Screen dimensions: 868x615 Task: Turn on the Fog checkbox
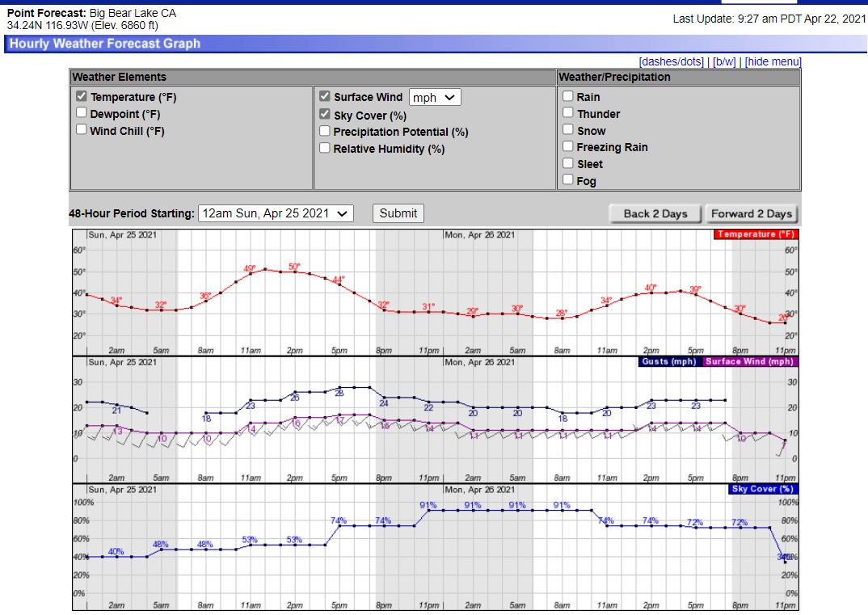coord(568,180)
